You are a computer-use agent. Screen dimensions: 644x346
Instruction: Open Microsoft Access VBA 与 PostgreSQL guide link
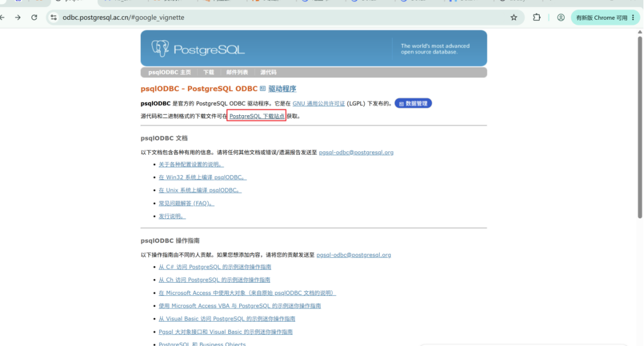(x=240, y=306)
